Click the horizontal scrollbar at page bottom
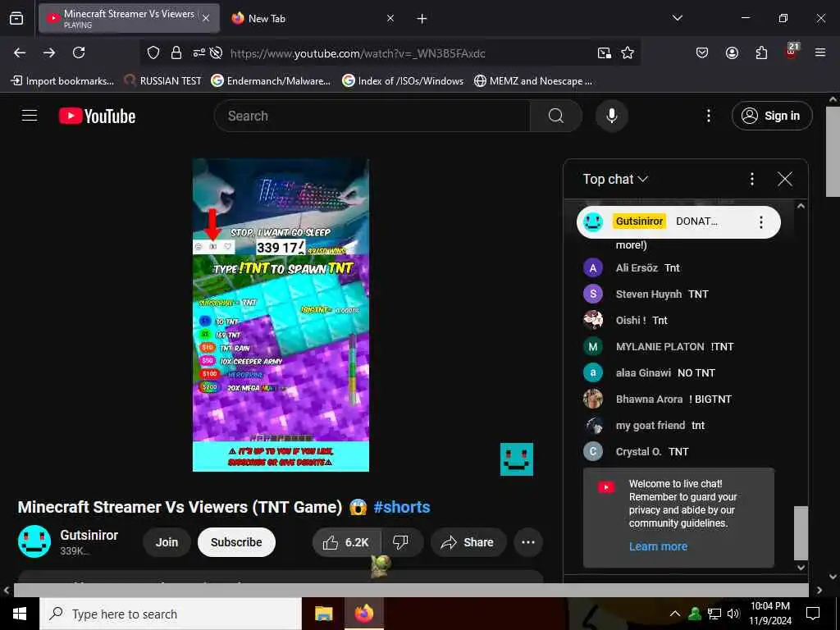The image size is (840, 630). click(x=411, y=590)
